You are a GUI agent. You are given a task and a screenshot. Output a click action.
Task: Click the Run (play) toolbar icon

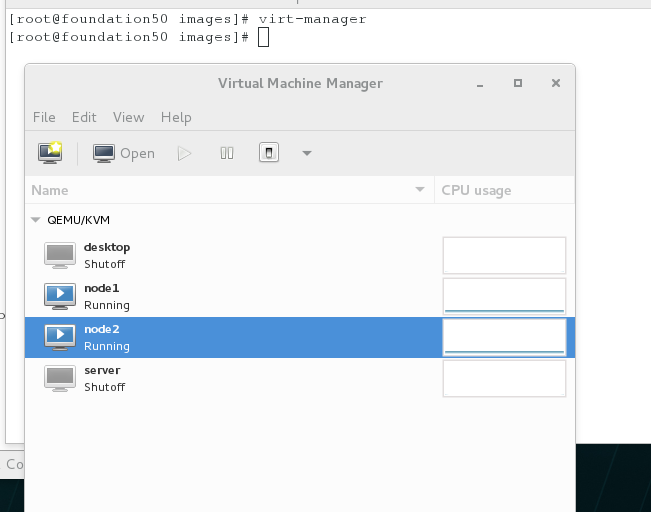tap(184, 153)
